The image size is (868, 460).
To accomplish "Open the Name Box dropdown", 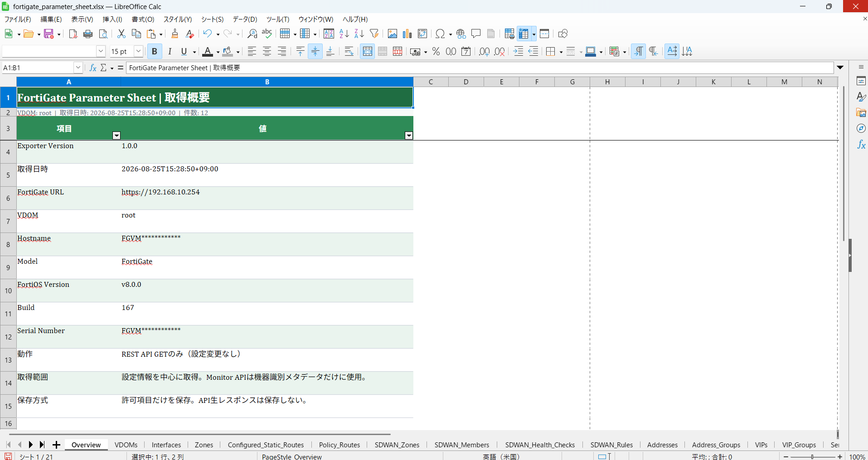I will (x=78, y=68).
